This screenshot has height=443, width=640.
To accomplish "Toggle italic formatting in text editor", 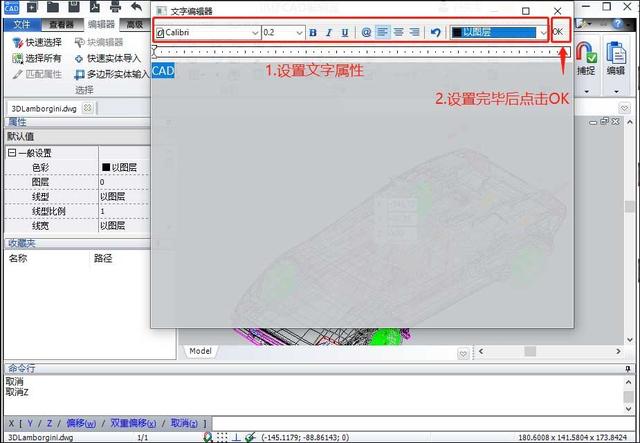I will [x=329, y=33].
